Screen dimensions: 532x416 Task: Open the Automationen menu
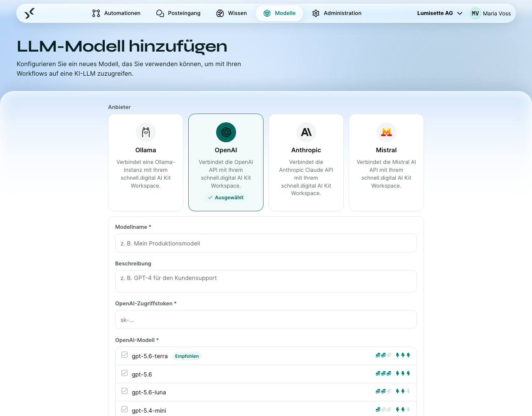click(x=116, y=13)
